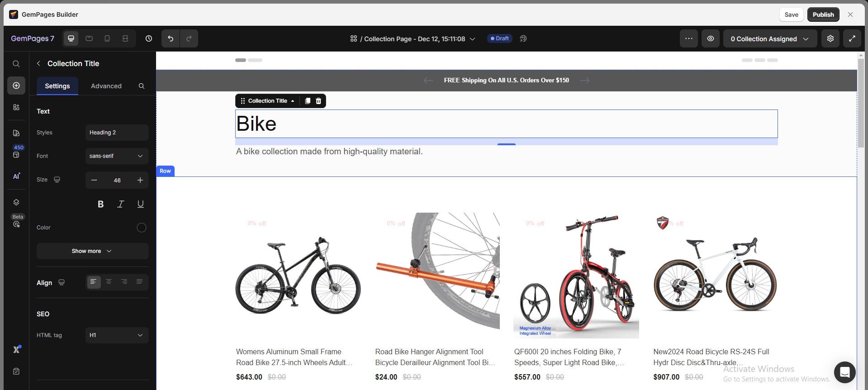Delete the Collection Title element
Image resolution: width=868 pixels, height=390 pixels.
(318, 101)
